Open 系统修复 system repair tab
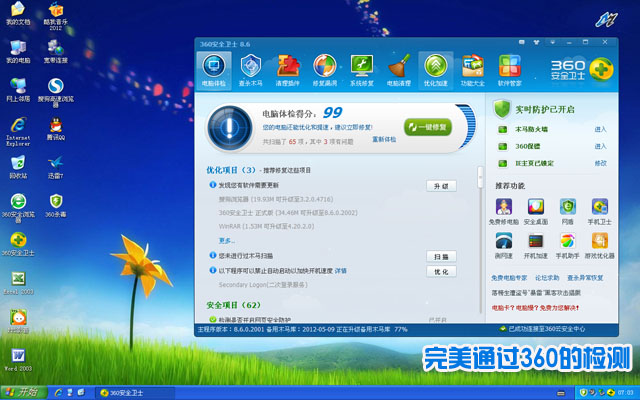 click(362, 71)
